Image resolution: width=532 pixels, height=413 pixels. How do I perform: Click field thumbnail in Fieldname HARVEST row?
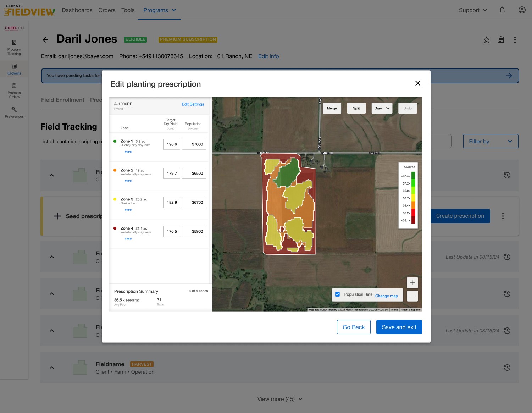pos(80,368)
